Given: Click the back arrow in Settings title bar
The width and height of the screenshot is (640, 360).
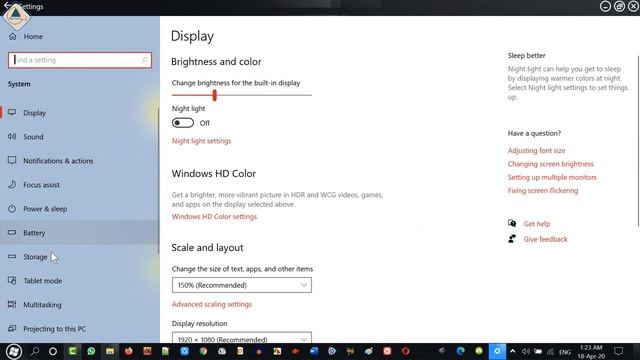Looking at the screenshot, I should tap(7, 6).
